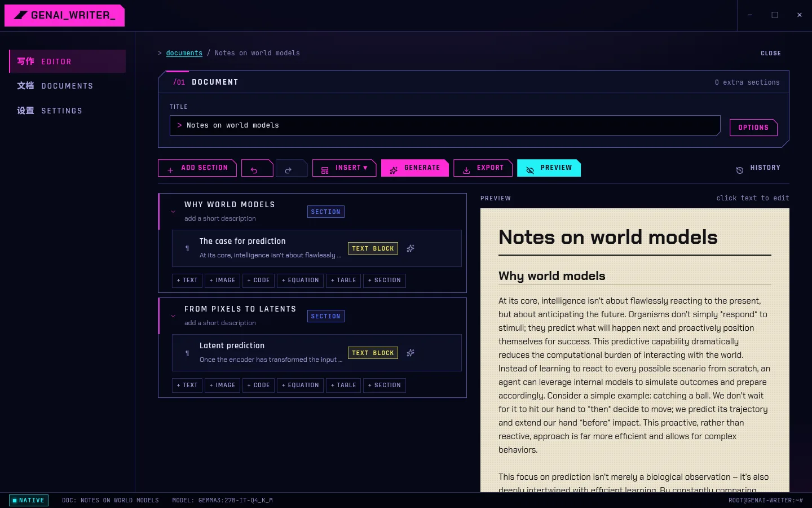812x508 pixels.
Task: Add a table to Why World Models
Action: coord(343,281)
